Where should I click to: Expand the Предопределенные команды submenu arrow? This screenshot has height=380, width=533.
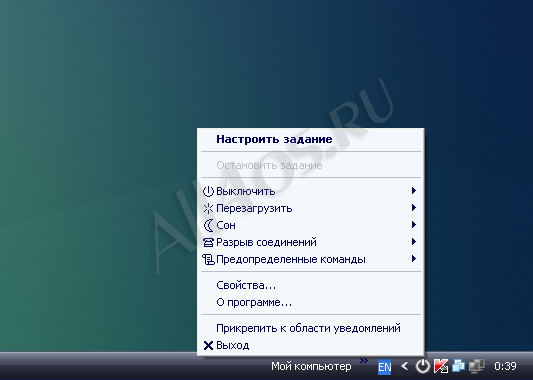(x=414, y=258)
